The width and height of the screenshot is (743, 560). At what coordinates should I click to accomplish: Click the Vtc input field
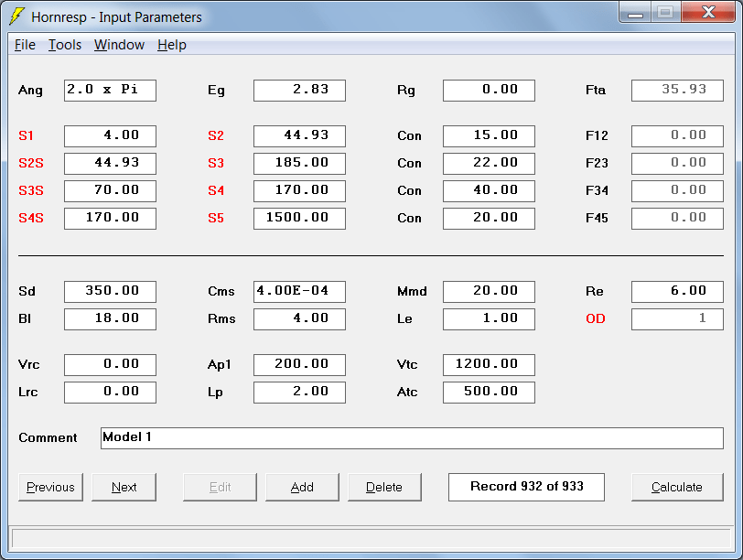tap(489, 365)
